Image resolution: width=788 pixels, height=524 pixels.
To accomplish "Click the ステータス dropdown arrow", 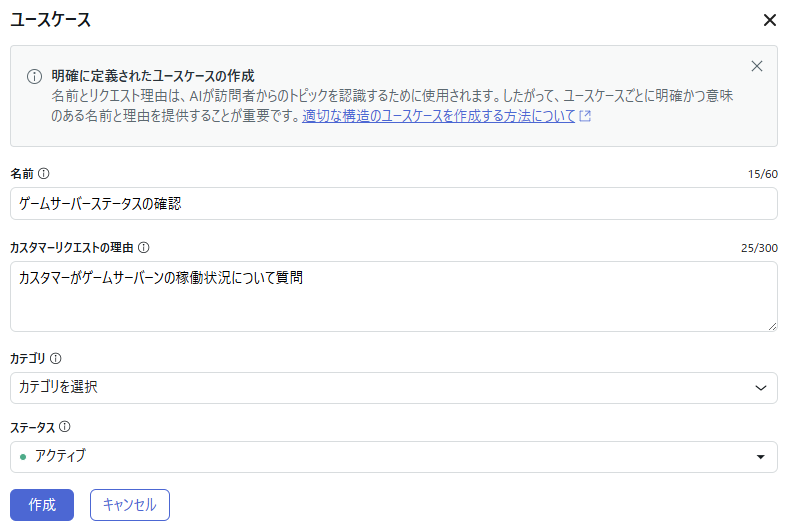I will [761, 457].
